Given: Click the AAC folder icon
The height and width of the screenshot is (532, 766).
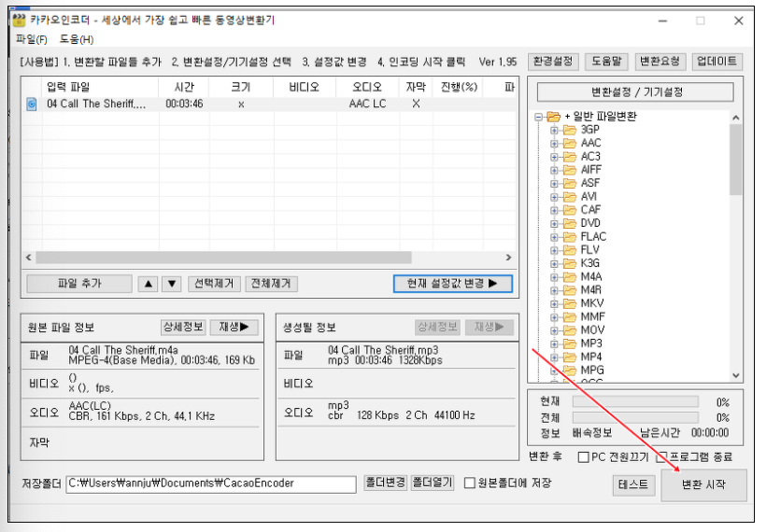Looking at the screenshot, I should [569, 143].
